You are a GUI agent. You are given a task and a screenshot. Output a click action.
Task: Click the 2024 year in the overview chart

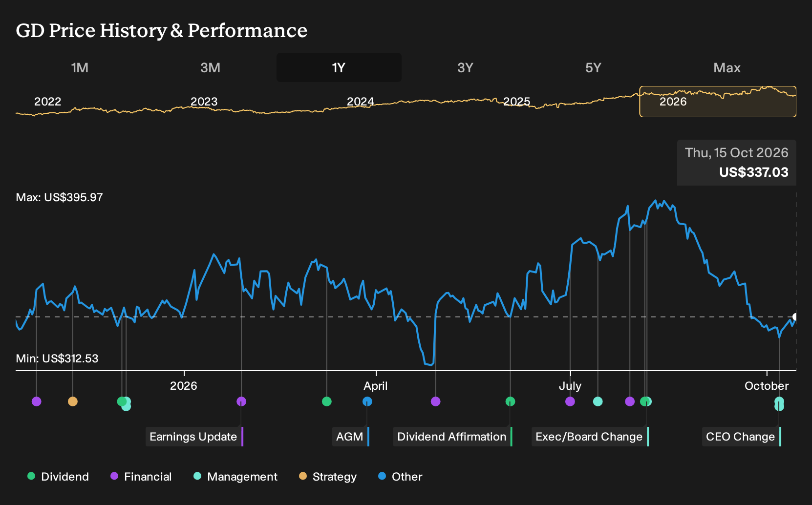[361, 102]
